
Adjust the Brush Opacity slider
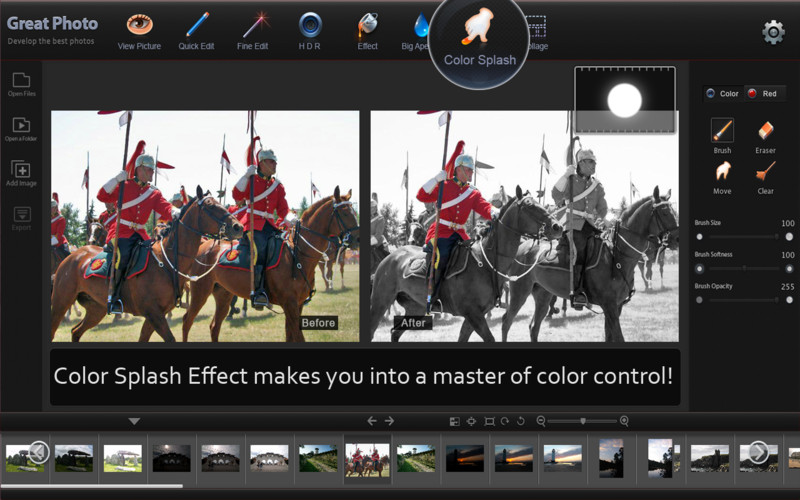point(744,300)
